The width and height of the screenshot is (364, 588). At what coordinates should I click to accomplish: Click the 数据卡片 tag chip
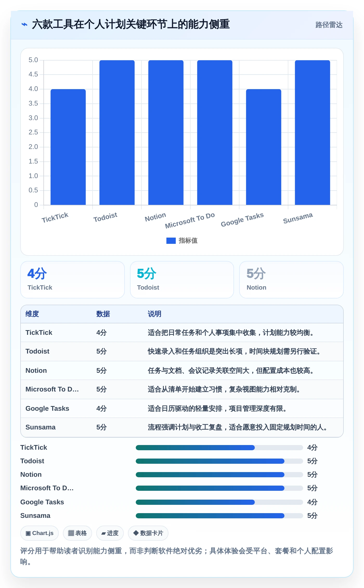pos(148,533)
